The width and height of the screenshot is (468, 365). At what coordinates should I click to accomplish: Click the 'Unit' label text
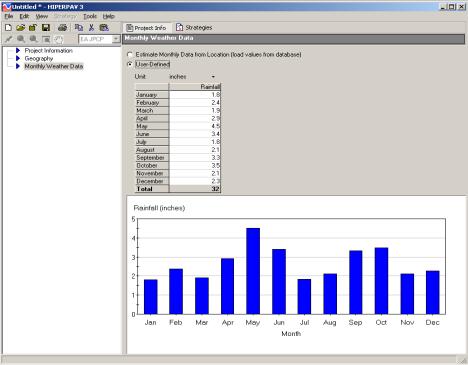tap(140, 77)
